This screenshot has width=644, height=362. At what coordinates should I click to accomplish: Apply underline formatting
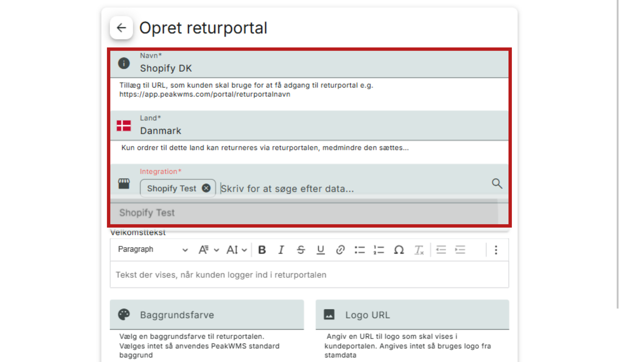point(321,250)
